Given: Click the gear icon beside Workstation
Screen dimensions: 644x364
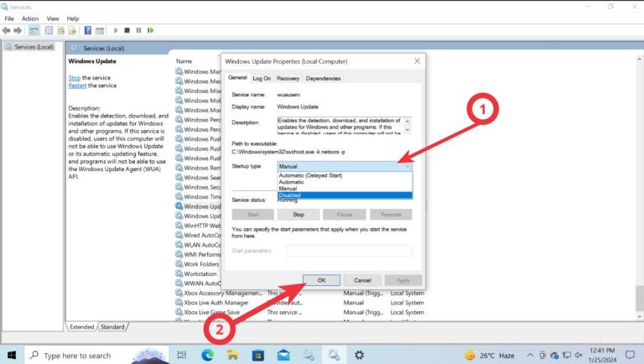Looking at the screenshot, I should click(179, 273).
